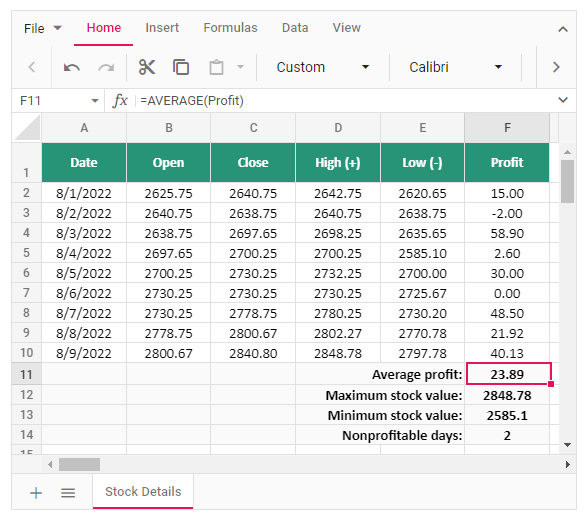Select row 1 header
Screen dimensions: 586x519
[x=27, y=163]
